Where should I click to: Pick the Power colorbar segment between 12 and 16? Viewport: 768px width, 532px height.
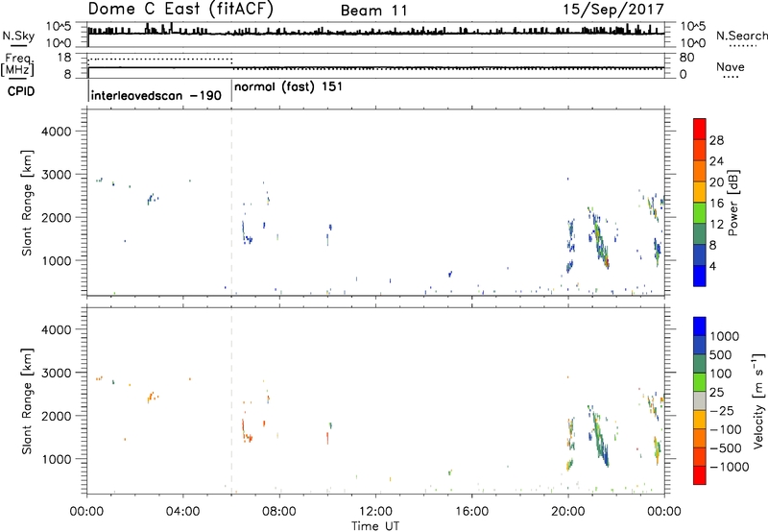tap(700, 213)
